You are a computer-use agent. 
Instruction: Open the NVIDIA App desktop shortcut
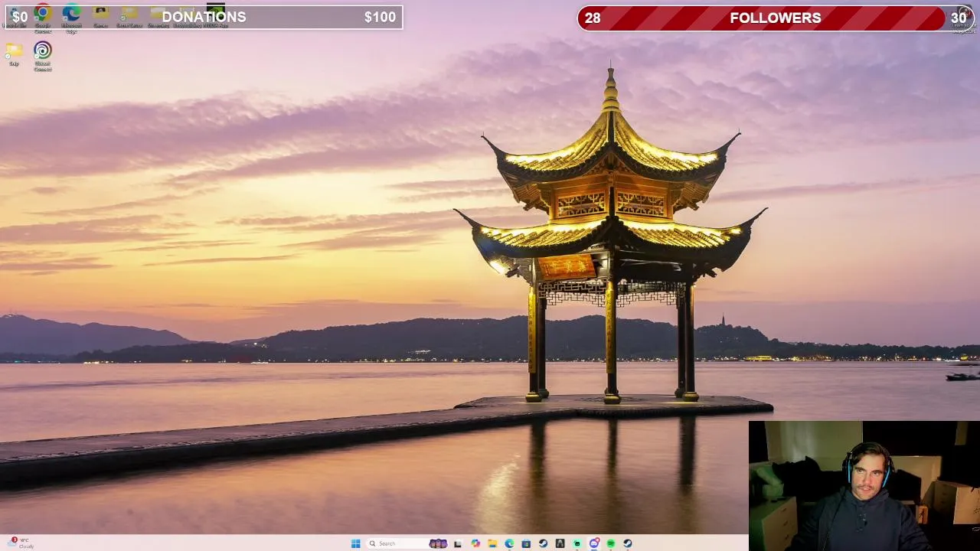tap(216, 15)
